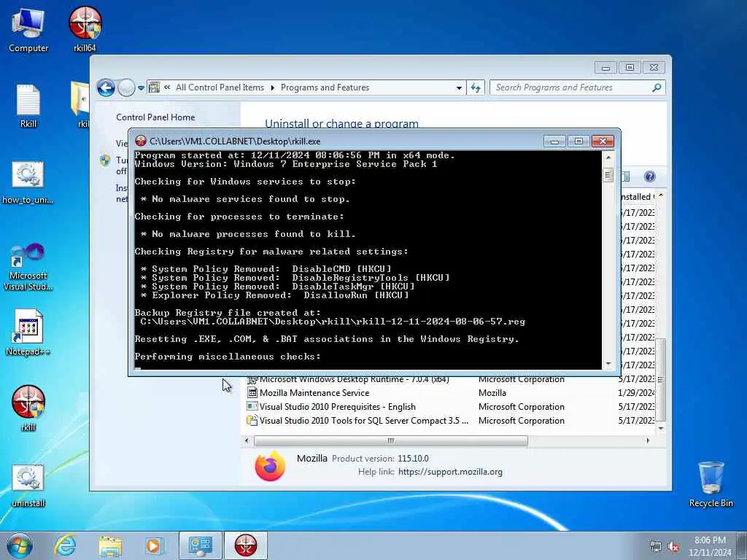Minimize the Programs and Features window

click(x=605, y=68)
